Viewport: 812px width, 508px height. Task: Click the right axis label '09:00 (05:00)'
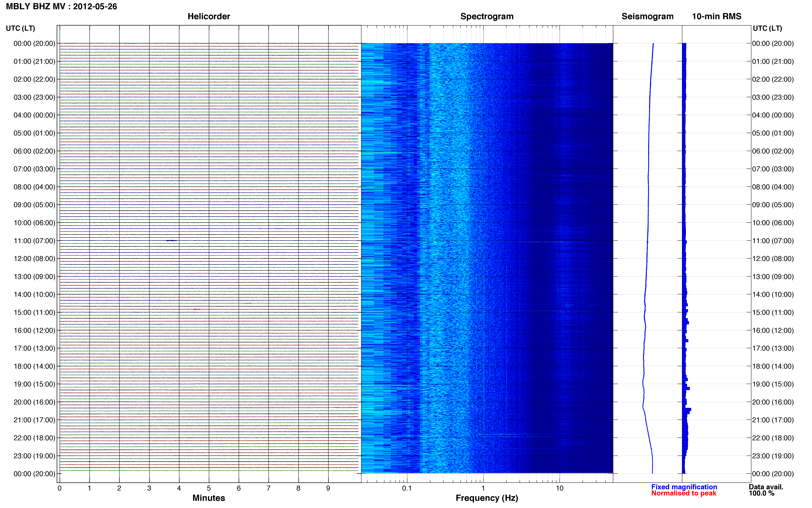pyautogui.click(x=773, y=205)
